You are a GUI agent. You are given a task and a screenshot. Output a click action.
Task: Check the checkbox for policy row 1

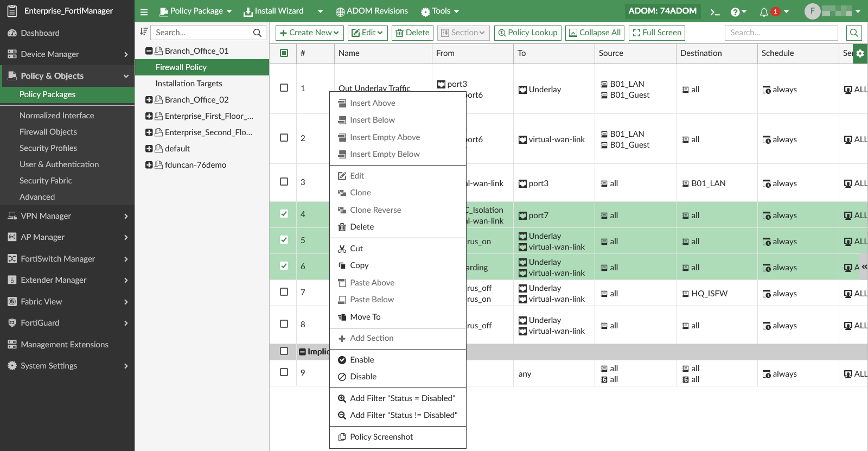[x=284, y=88]
